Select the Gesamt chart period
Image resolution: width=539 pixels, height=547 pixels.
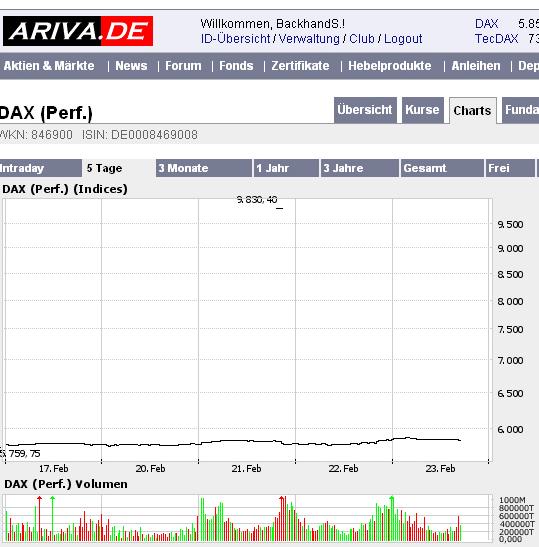click(x=442, y=168)
